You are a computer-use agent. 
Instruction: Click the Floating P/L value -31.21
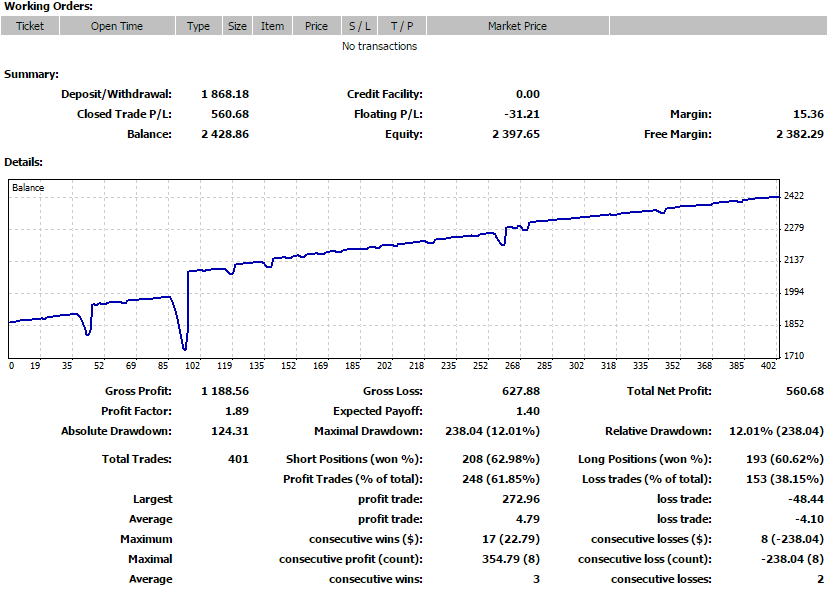tap(522, 114)
